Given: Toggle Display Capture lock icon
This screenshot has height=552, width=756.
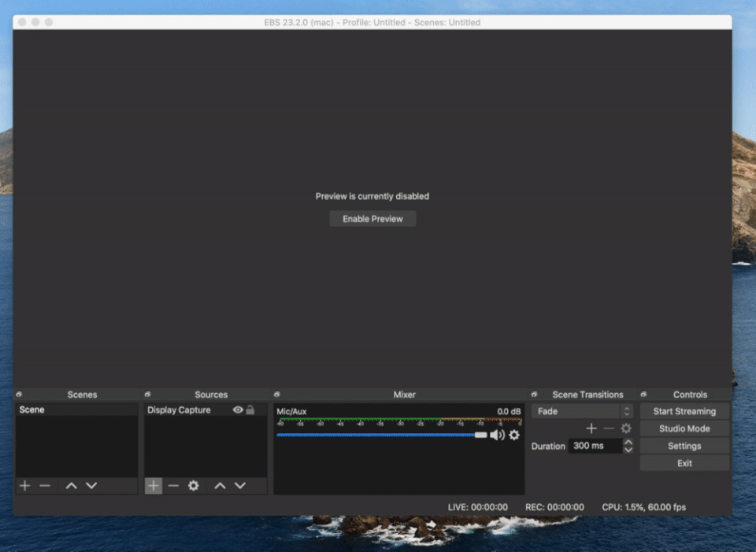Looking at the screenshot, I should coord(250,409).
